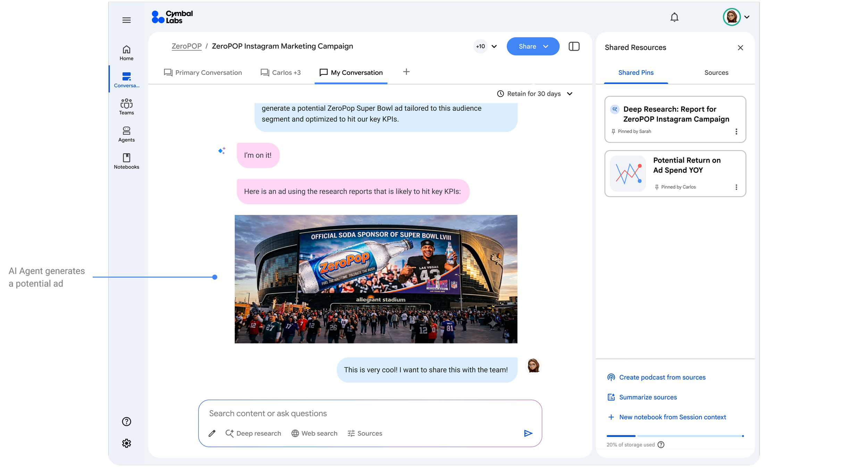Click the '20% of storage used' text
This screenshot has width=868, height=467.
631,445
